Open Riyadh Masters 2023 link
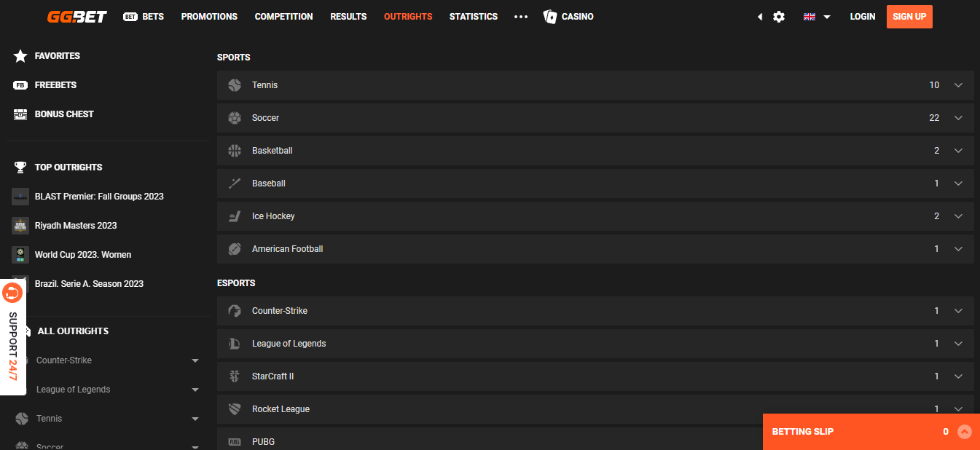 pyautogui.click(x=76, y=226)
